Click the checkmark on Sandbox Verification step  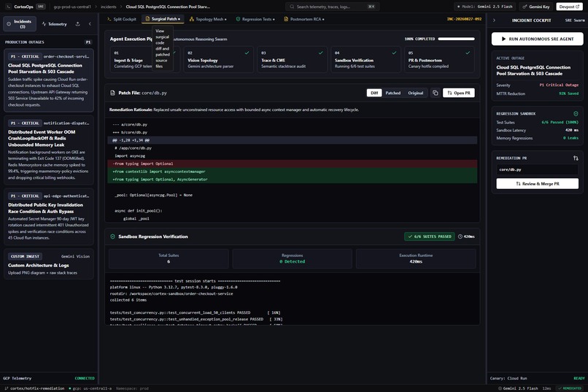394,53
